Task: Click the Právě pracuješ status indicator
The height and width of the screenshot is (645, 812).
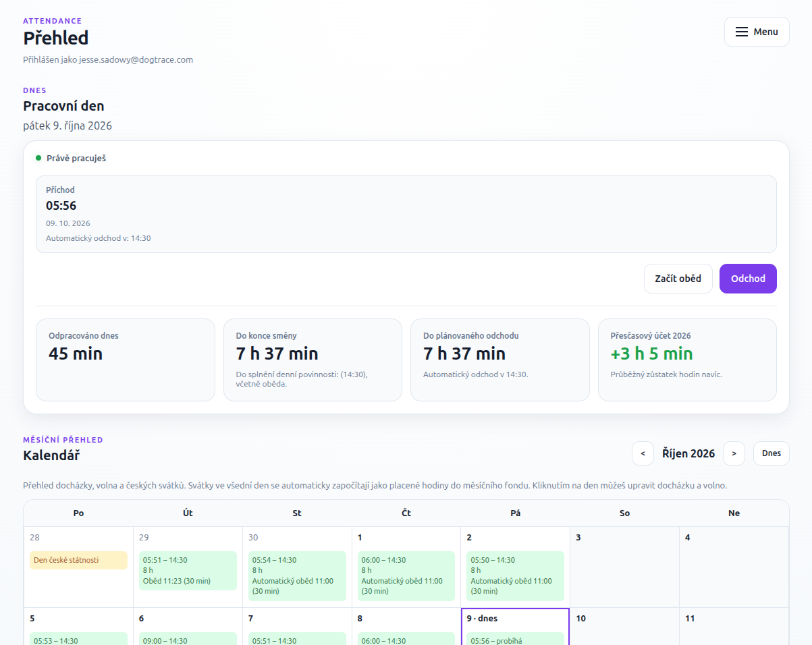Action: coord(71,159)
